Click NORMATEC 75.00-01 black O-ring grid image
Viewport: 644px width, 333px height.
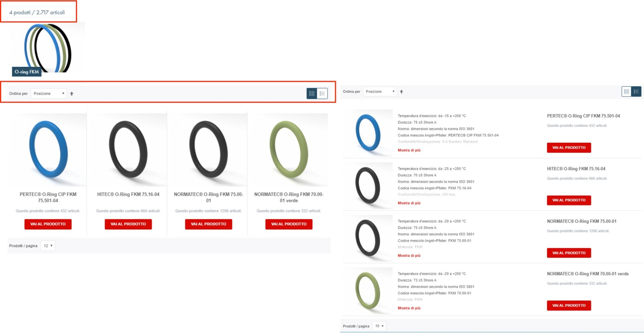(208, 150)
